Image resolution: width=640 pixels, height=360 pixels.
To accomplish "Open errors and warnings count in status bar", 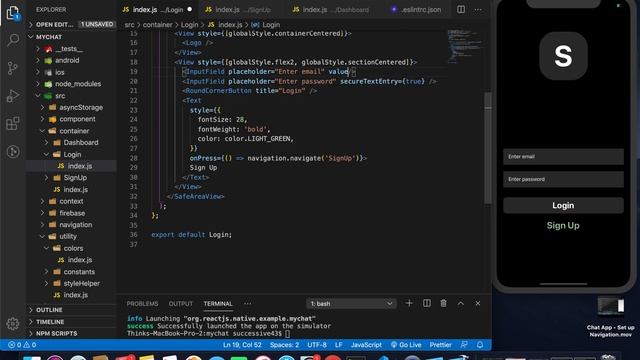I will pos(22,345).
